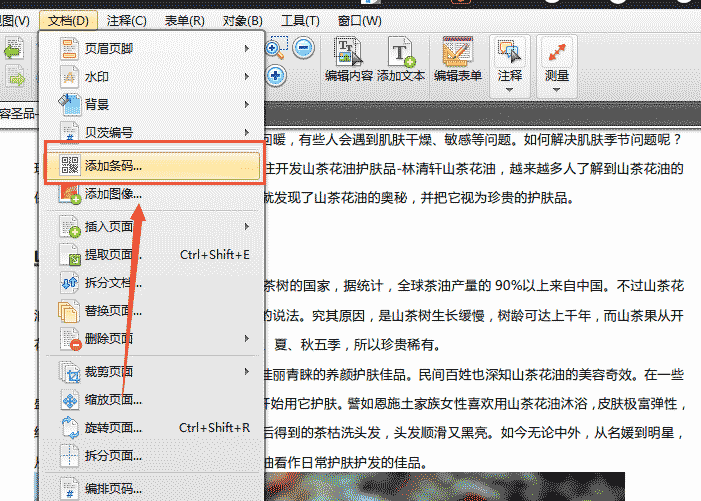Open the 文档(D) menu
The height and width of the screenshot is (501, 701).
(x=68, y=21)
